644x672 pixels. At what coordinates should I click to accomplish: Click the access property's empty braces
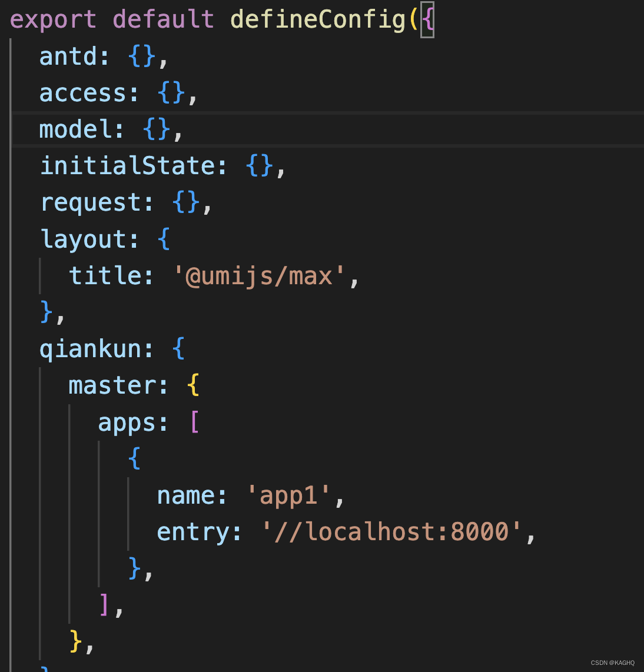pyautogui.click(x=170, y=92)
